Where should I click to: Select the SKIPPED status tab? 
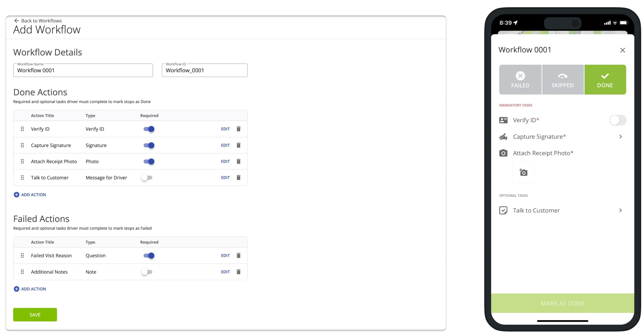(563, 80)
